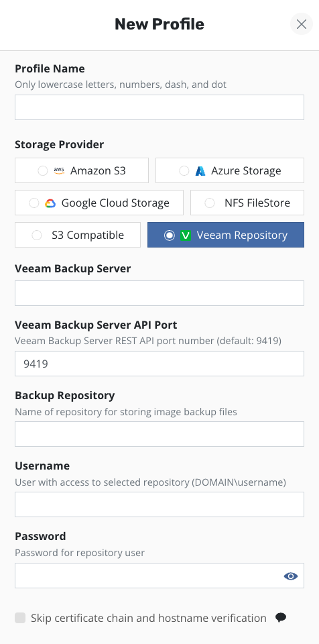319x644 pixels.
Task: Click the AWS logo icon
Action: [59, 170]
